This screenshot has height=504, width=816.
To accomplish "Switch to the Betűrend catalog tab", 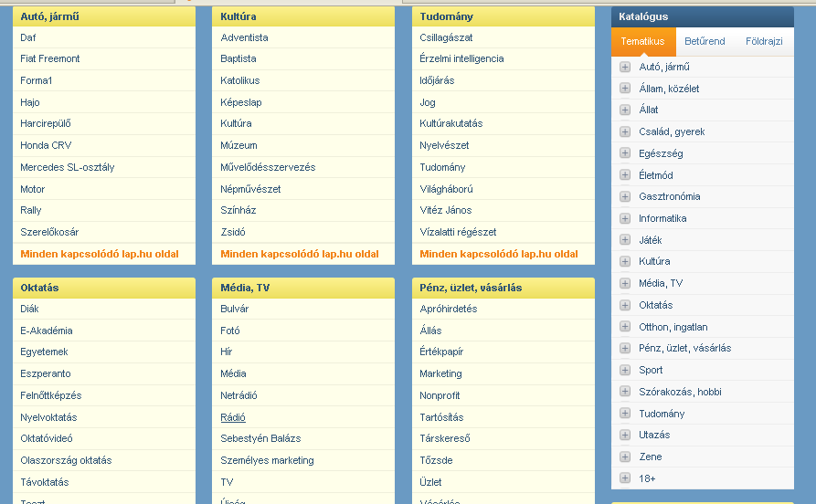I will coord(705,42).
